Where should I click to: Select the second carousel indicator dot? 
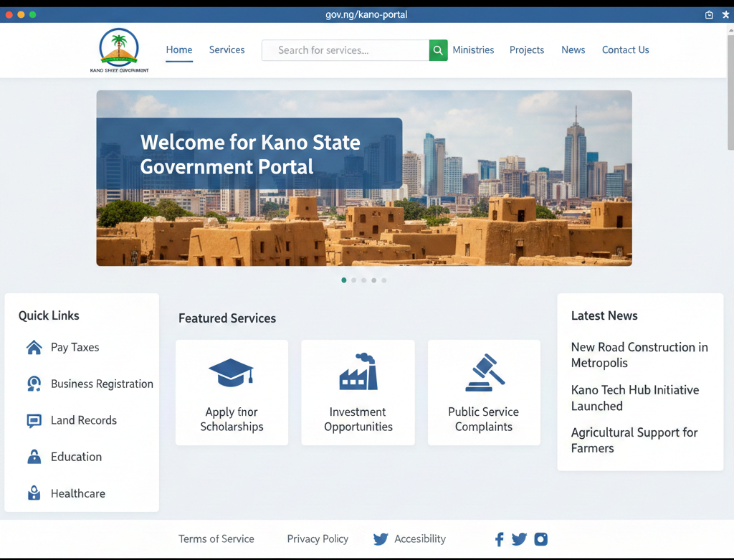coord(353,280)
